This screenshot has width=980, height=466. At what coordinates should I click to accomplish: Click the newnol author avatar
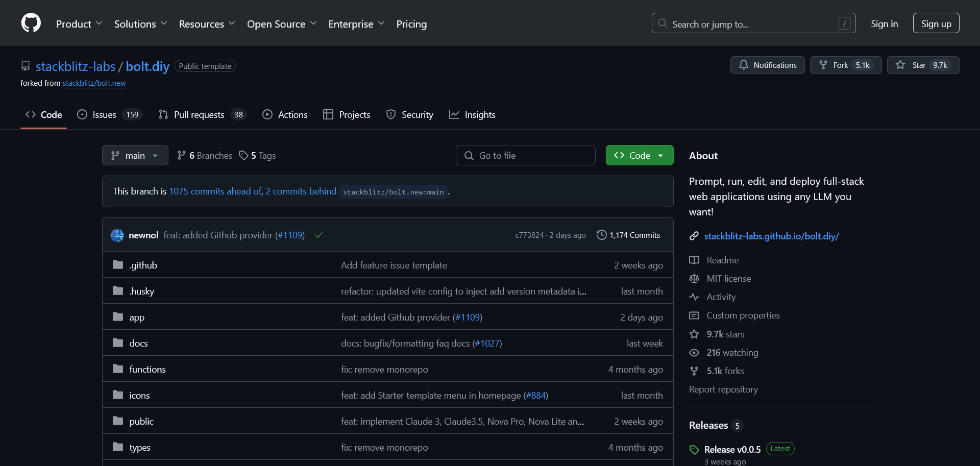point(117,235)
